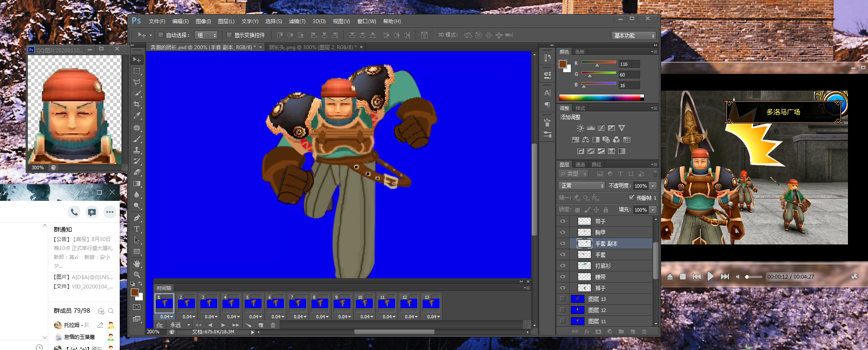Select the Lasso tool
868x350 pixels.
click(x=137, y=82)
